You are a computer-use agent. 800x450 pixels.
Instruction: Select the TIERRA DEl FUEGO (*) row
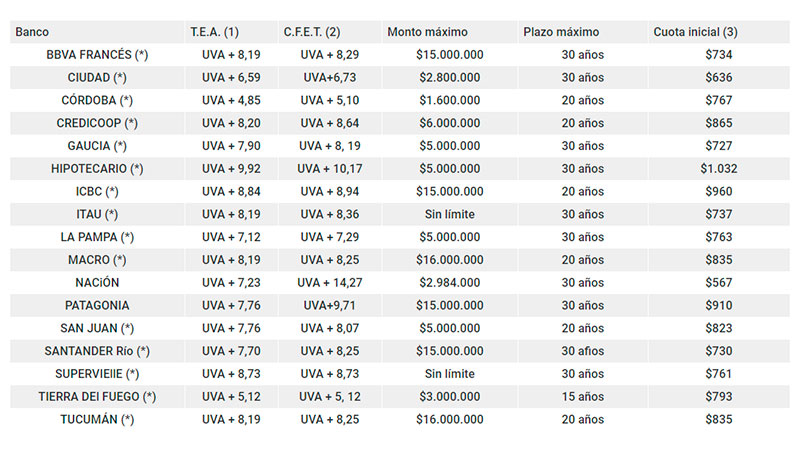tap(400, 396)
